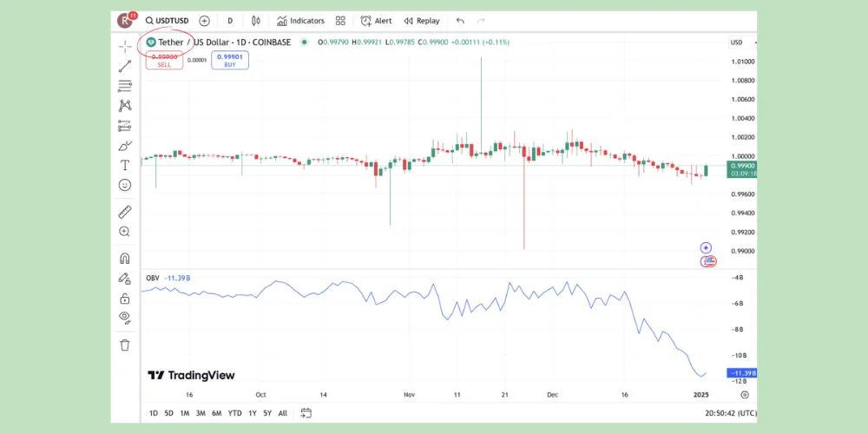Select the Text annotation tool
868x434 pixels.
point(125,165)
